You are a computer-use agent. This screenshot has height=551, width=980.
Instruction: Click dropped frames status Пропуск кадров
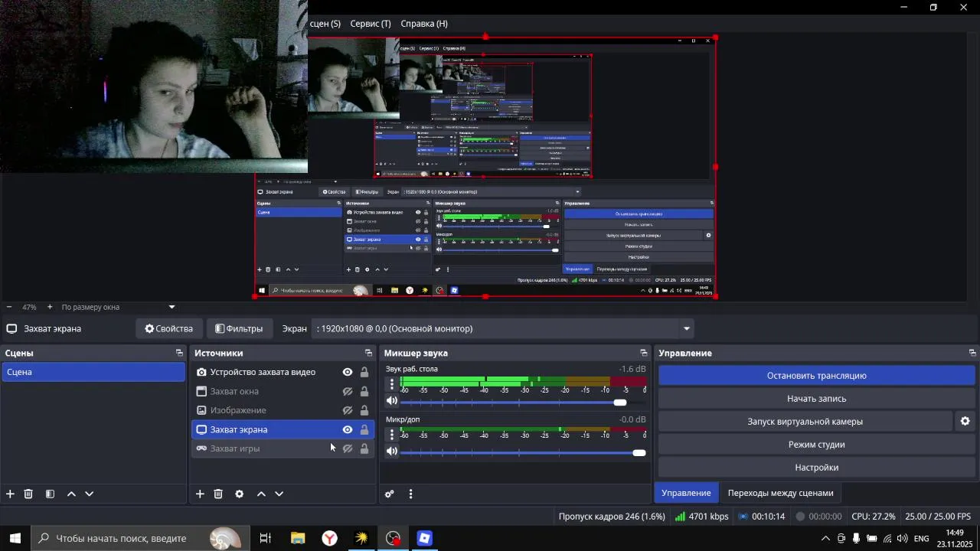tap(612, 517)
